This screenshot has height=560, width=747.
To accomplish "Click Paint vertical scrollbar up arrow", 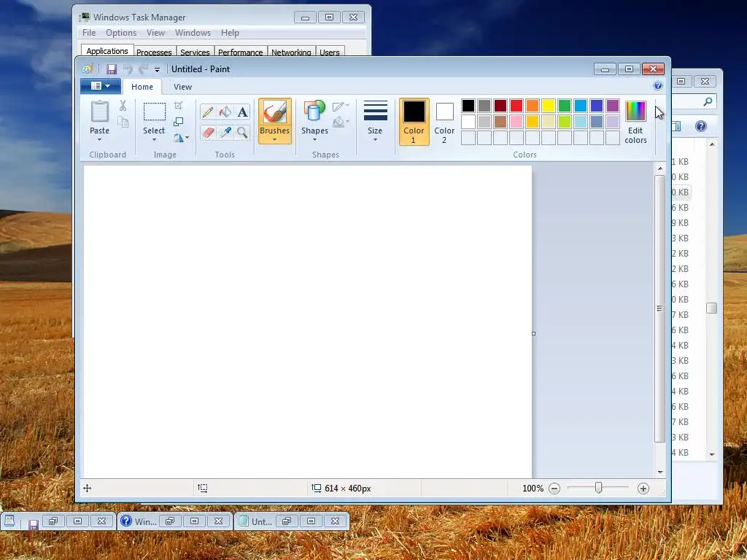I will tap(660, 168).
